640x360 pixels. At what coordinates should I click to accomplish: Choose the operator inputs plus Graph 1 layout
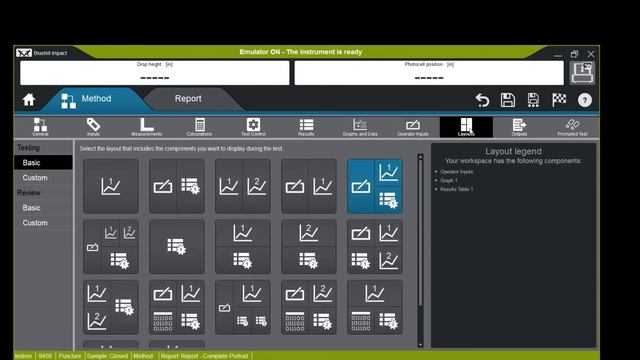coord(309,186)
